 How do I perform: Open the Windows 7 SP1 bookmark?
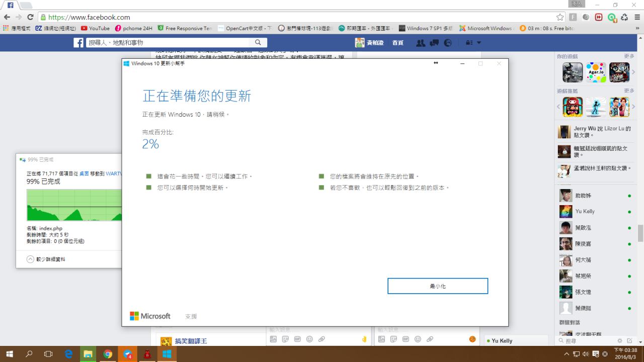(x=426, y=28)
